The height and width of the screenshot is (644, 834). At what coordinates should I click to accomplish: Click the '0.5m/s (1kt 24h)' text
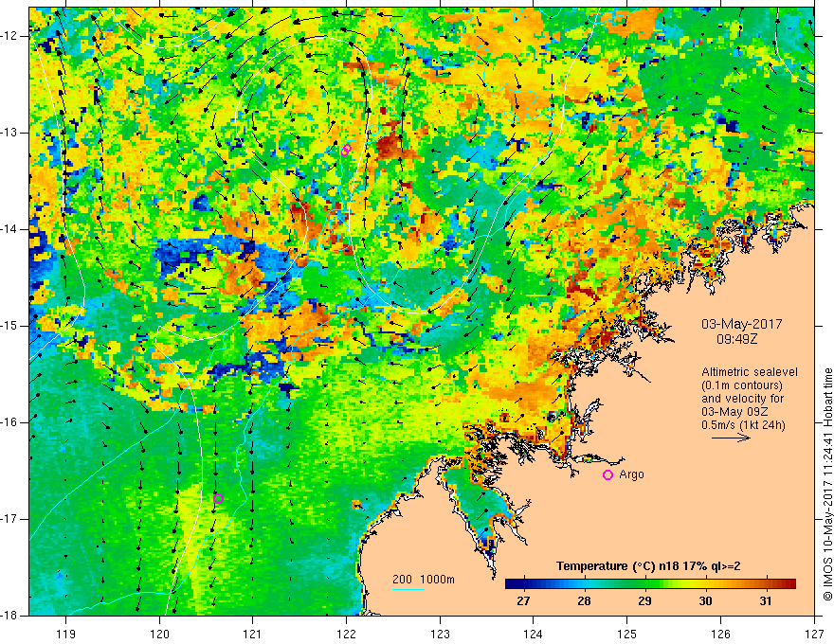click(744, 425)
